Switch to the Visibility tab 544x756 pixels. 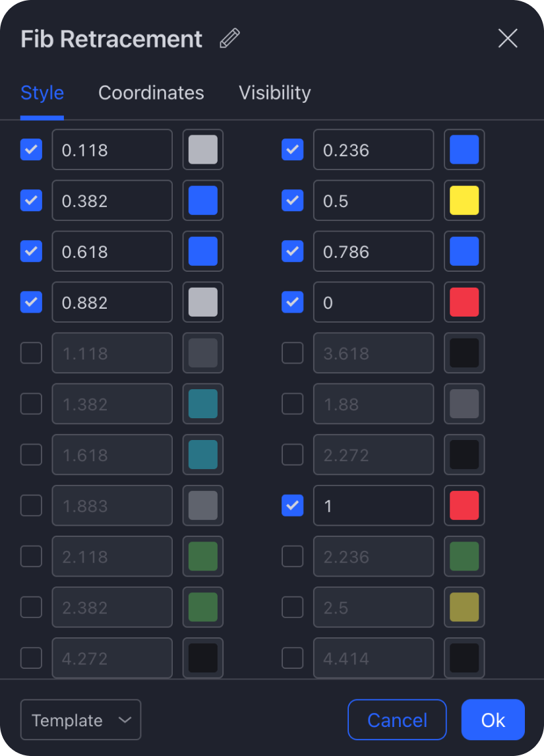coord(274,92)
